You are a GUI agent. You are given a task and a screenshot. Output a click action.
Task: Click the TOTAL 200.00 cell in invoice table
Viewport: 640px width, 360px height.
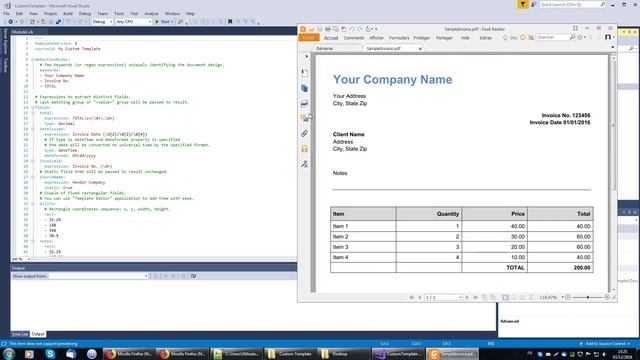[x=560, y=268]
